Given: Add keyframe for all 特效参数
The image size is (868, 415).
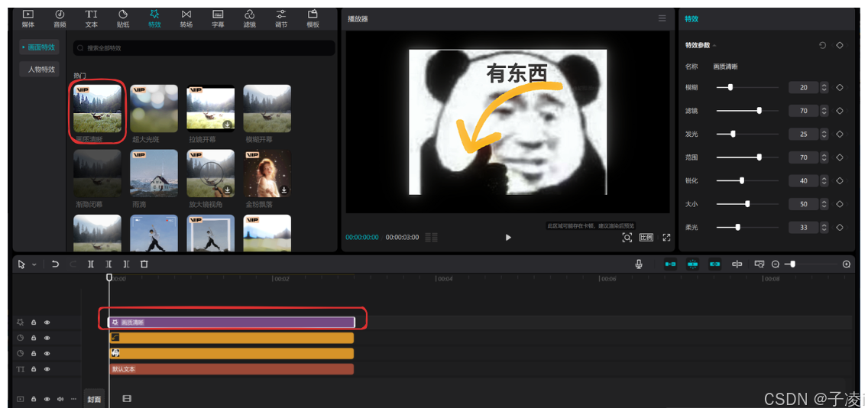Looking at the screenshot, I should [x=840, y=45].
